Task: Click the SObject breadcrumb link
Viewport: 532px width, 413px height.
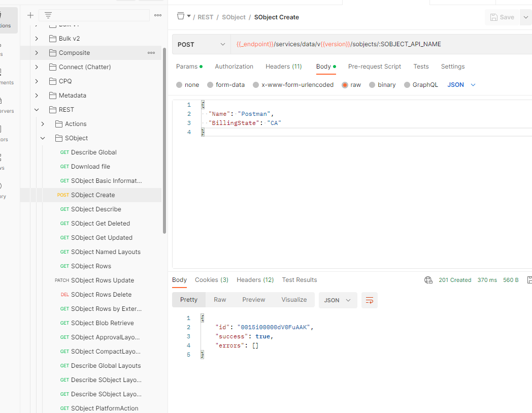Action: (x=234, y=17)
